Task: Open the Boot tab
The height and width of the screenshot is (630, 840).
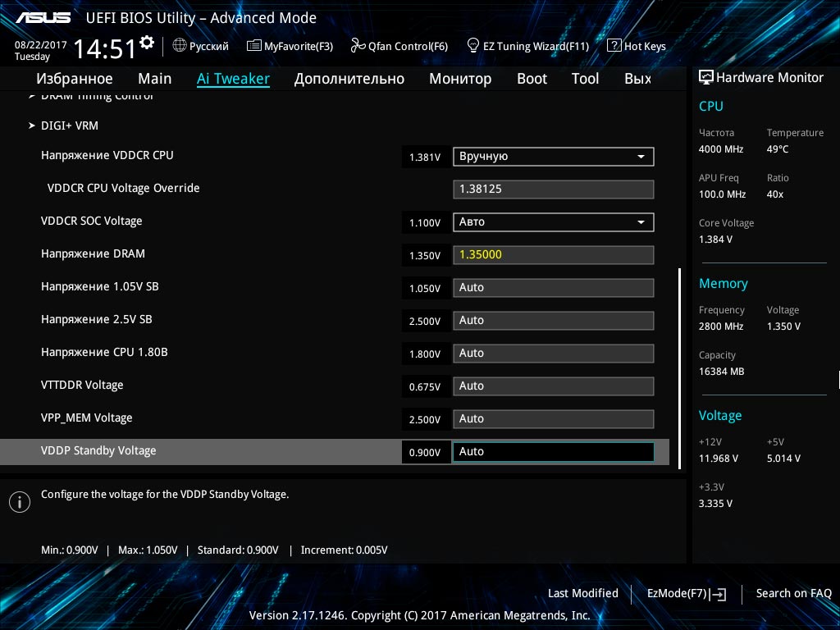Action: (x=532, y=79)
